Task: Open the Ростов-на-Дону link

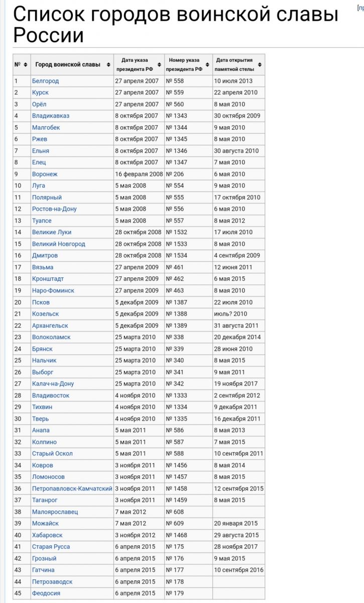Action: click(x=54, y=209)
